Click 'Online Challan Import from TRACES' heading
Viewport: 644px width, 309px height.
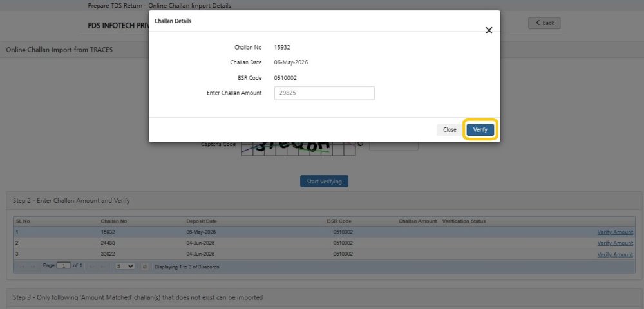[x=59, y=50]
